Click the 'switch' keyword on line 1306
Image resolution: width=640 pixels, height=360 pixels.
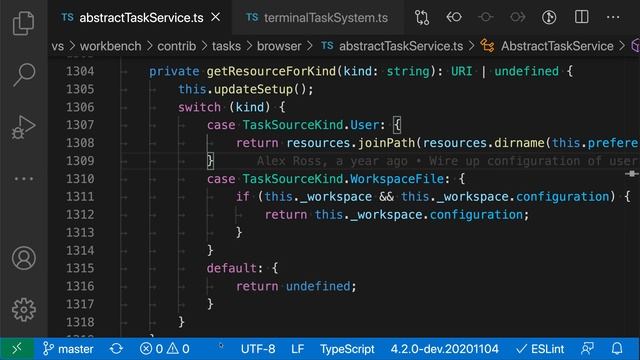click(199, 107)
